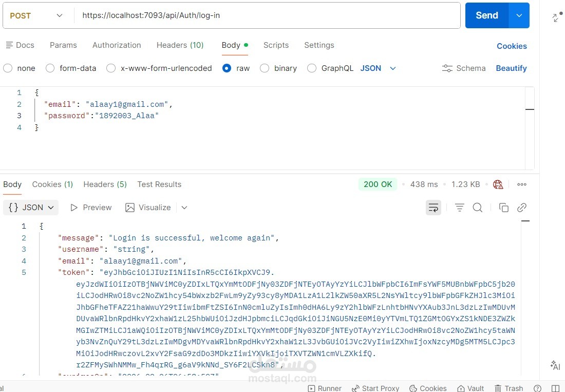Select the response Body tab
Screen dimensions: 565x392
(x=12, y=184)
